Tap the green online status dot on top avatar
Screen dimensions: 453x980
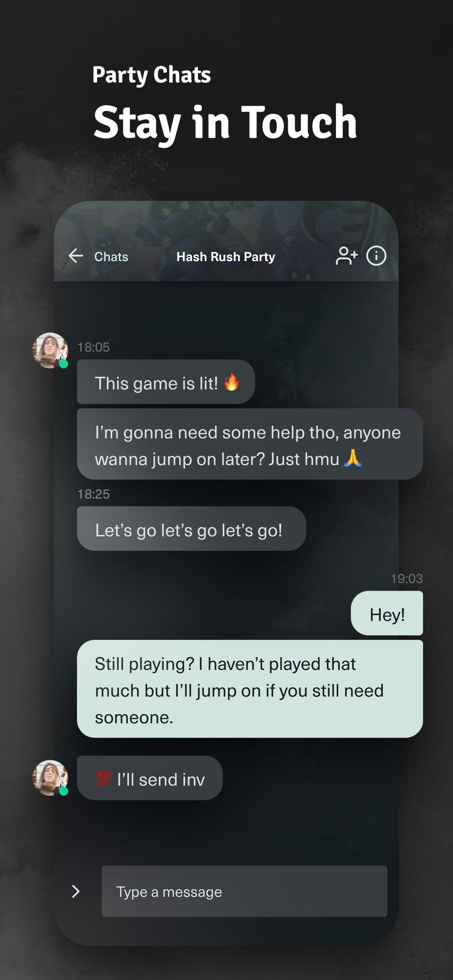tap(64, 364)
